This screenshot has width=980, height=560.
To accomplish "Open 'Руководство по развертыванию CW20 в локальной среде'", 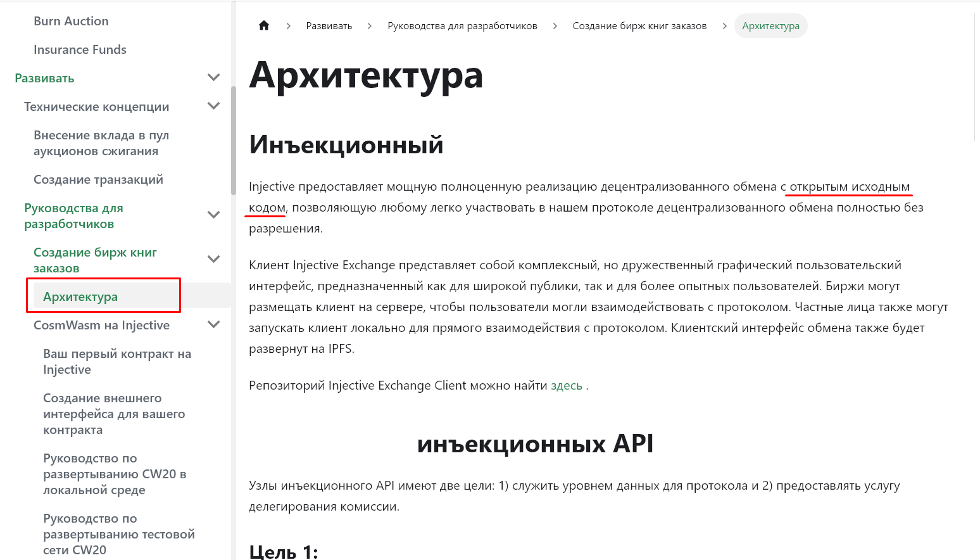I will pos(115,474).
